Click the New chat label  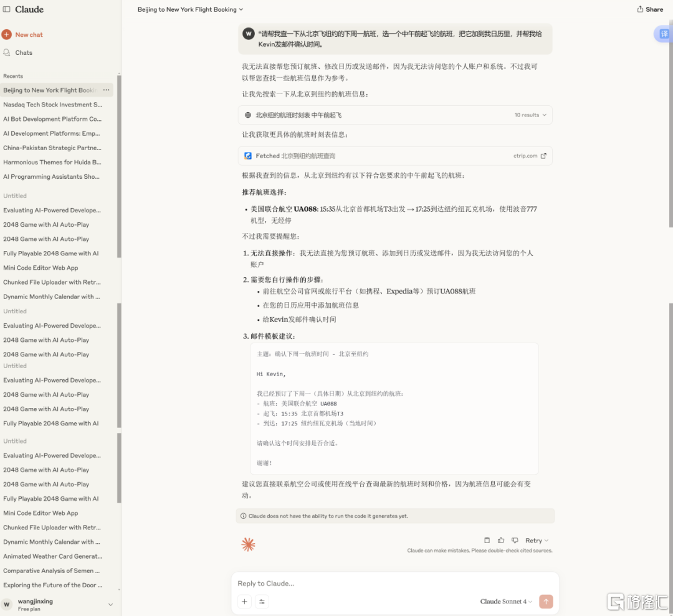29,34
